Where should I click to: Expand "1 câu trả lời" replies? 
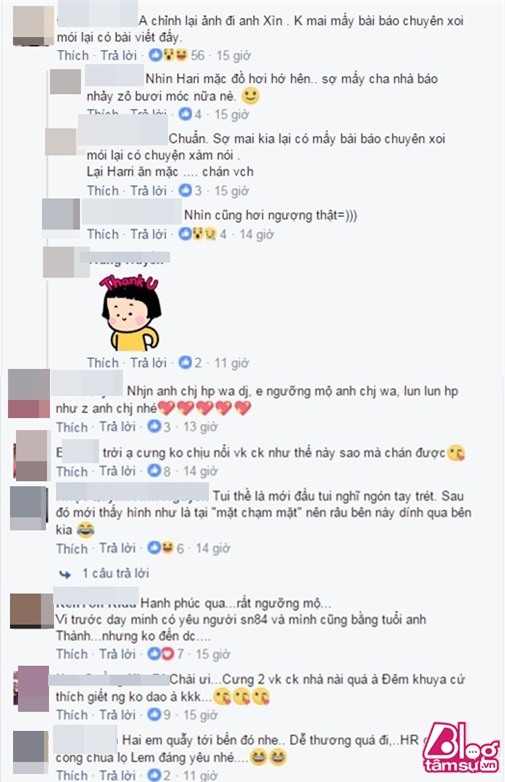tap(116, 573)
